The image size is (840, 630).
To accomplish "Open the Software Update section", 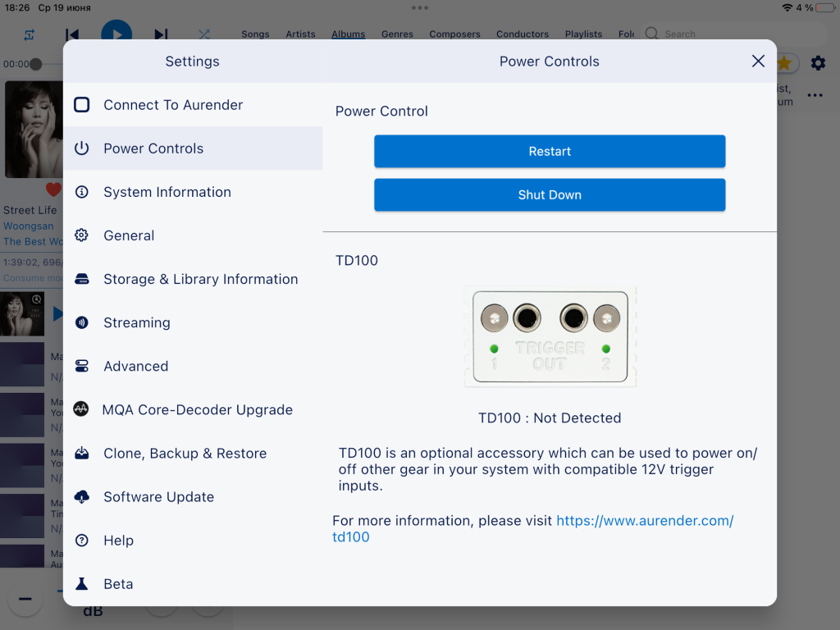I will tap(193, 496).
